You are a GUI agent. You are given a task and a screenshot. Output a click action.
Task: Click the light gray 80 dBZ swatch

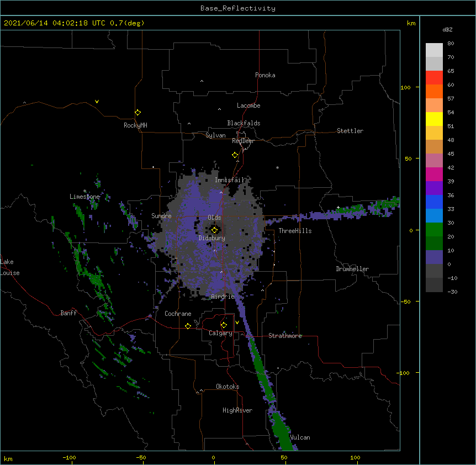coord(434,50)
